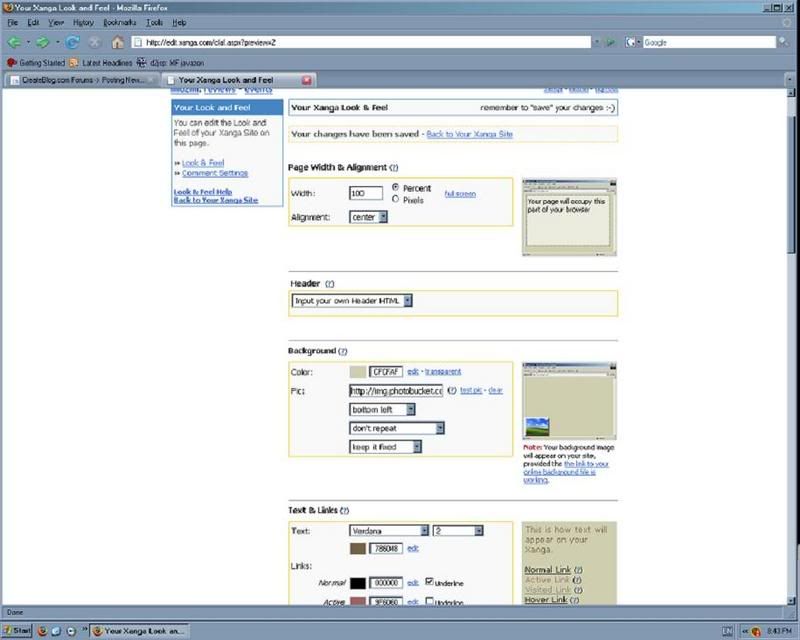This screenshot has height=640, width=800.
Task: Close the Your Xanga Look and Feel tab
Action: coord(307,80)
